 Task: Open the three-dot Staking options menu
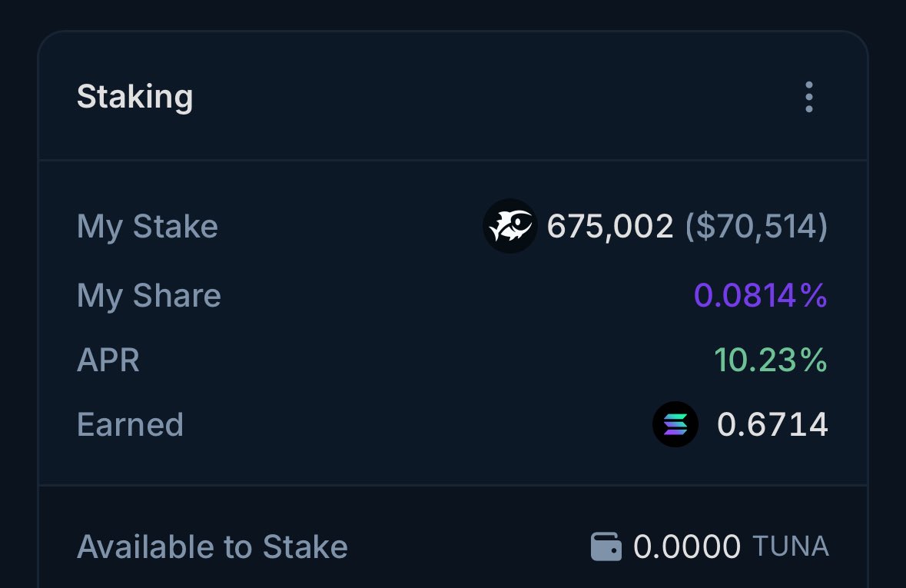point(809,97)
